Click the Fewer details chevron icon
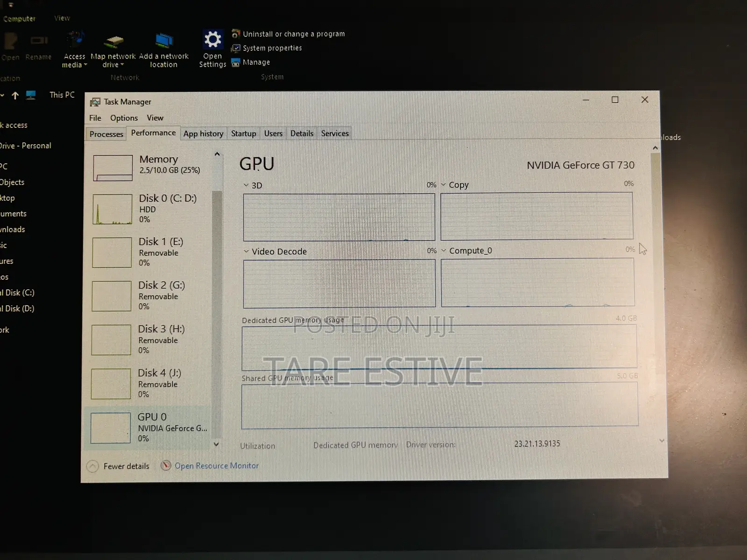The height and width of the screenshot is (560, 747). 93,466
